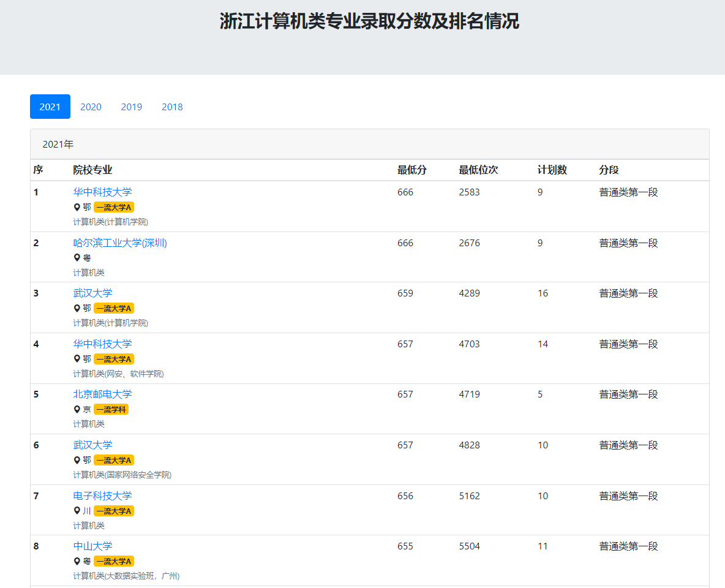Click location pin icon for 武汉大学 row 6
Screen dimensions: 725x588
[x=77, y=461]
